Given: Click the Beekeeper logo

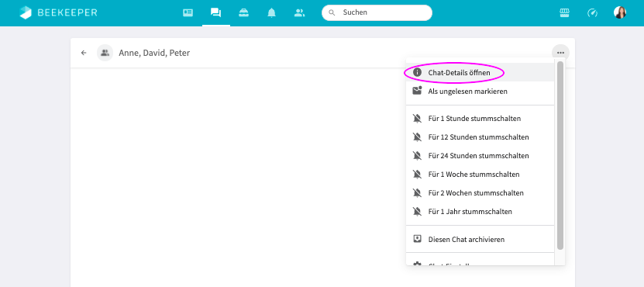Looking at the screenshot, I should pos(58,12).
